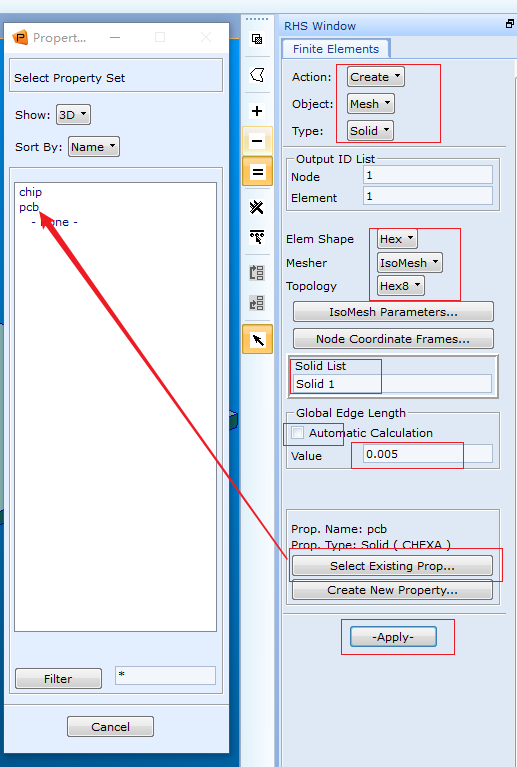Click the upper grayed list-arrow icon
517x767 pixels.
point(257,272)
